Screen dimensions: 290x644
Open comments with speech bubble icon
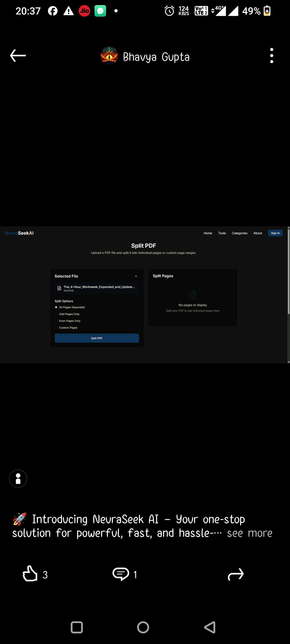[x=121, y=574]
